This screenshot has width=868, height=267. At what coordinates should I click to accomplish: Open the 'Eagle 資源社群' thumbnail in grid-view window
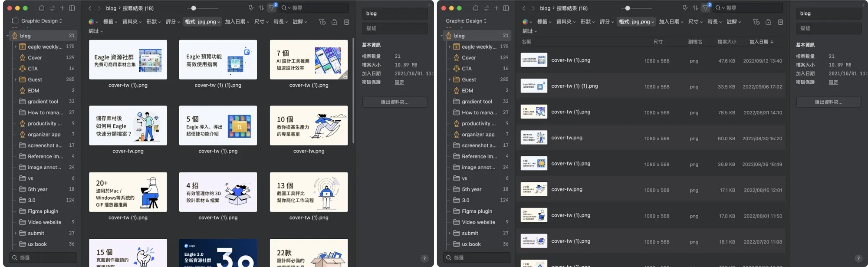click(128, 59)
